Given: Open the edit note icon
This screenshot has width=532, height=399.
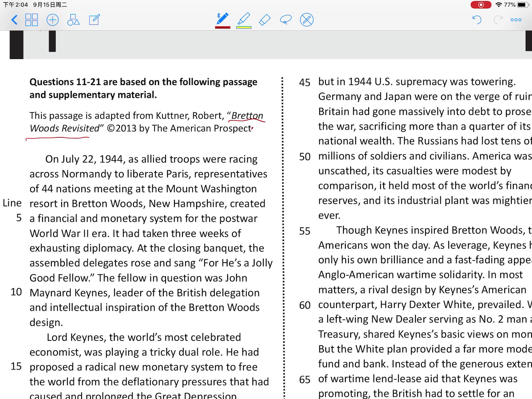Looking at the screenshot, I should point(94,20).
